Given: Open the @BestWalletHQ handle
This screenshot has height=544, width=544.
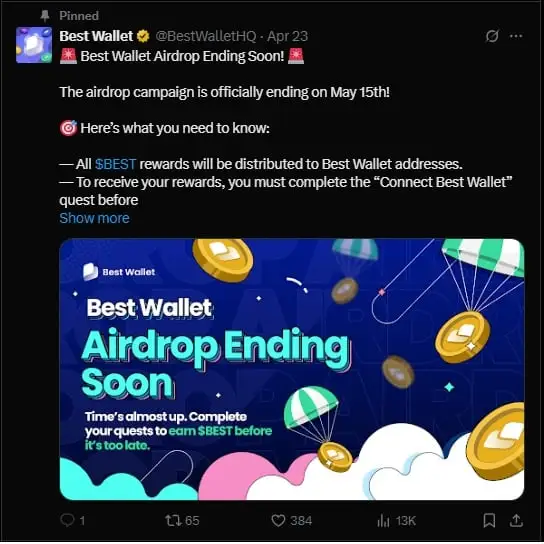Looking at the screenshot, I should tap(205, 36).
